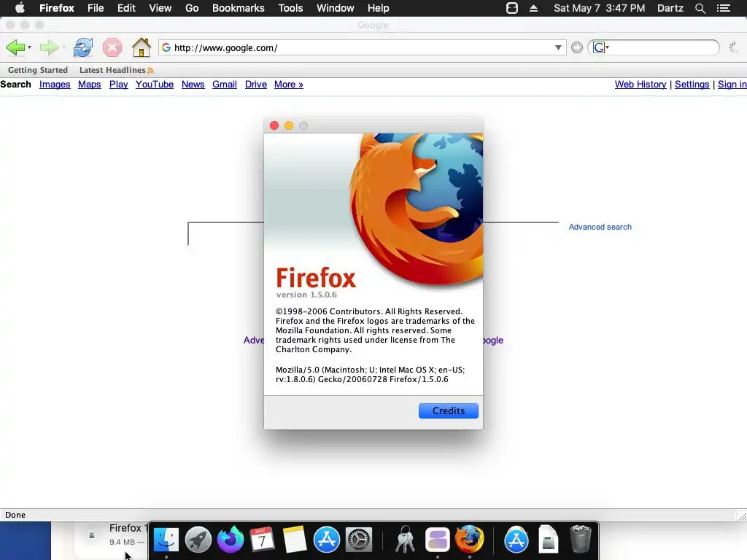
Task: Open the Getting Started bookmark
Action: tap(38, 70)
